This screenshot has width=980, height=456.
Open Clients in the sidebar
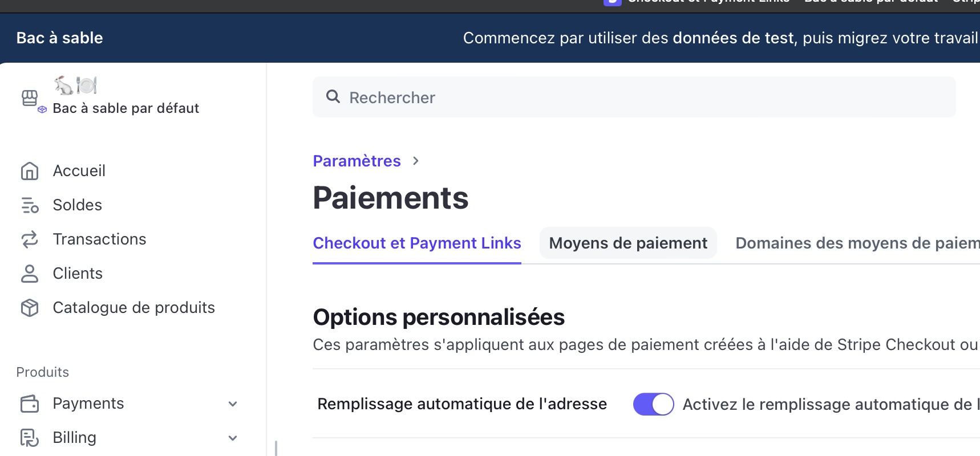(78, 274)
